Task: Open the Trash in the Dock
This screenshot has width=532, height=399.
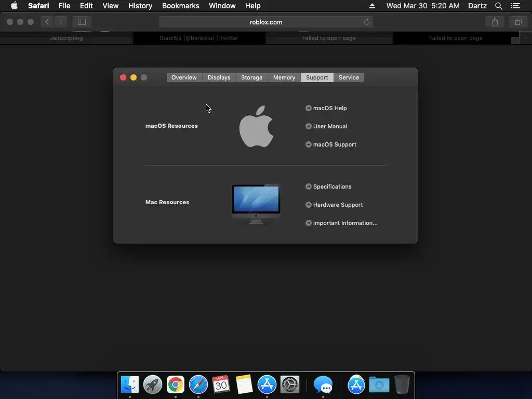Action: [402, 384]
